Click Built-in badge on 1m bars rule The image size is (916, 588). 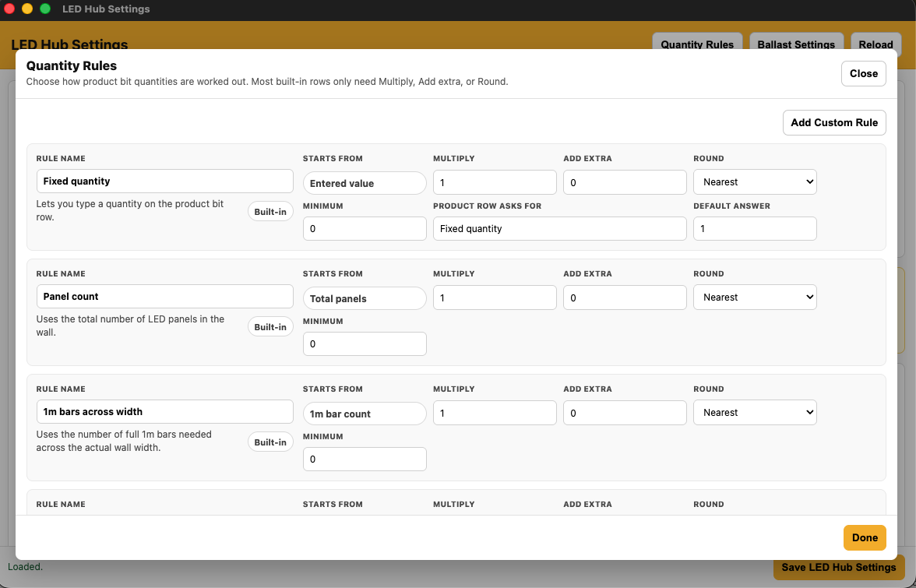pyautogui.click(x=270, y=442)
